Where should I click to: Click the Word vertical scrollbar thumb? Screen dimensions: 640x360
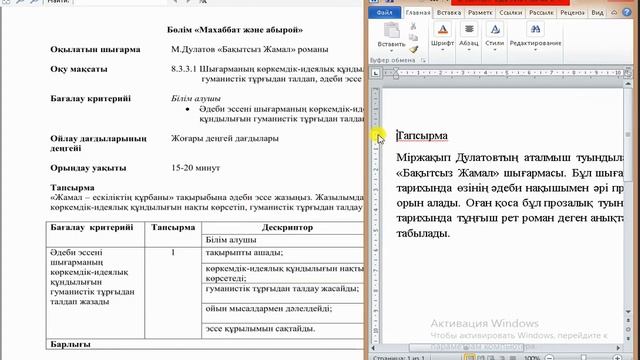(628, 135)
